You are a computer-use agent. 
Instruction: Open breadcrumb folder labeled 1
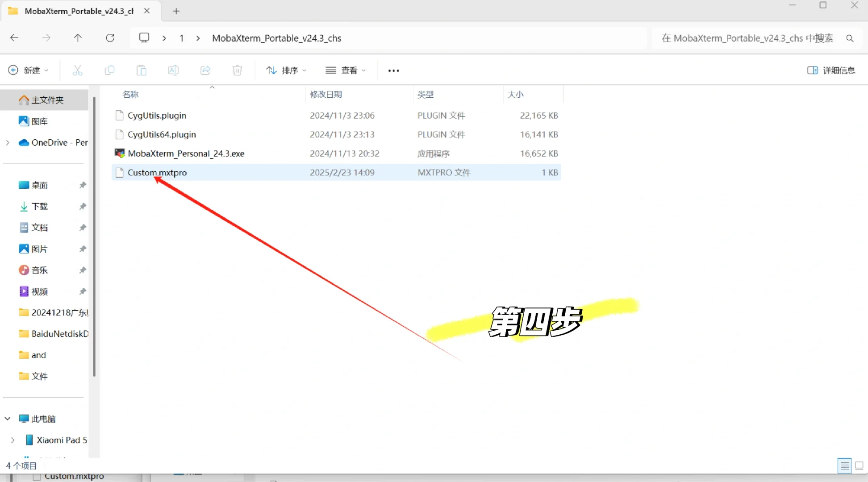coord(181,38)
